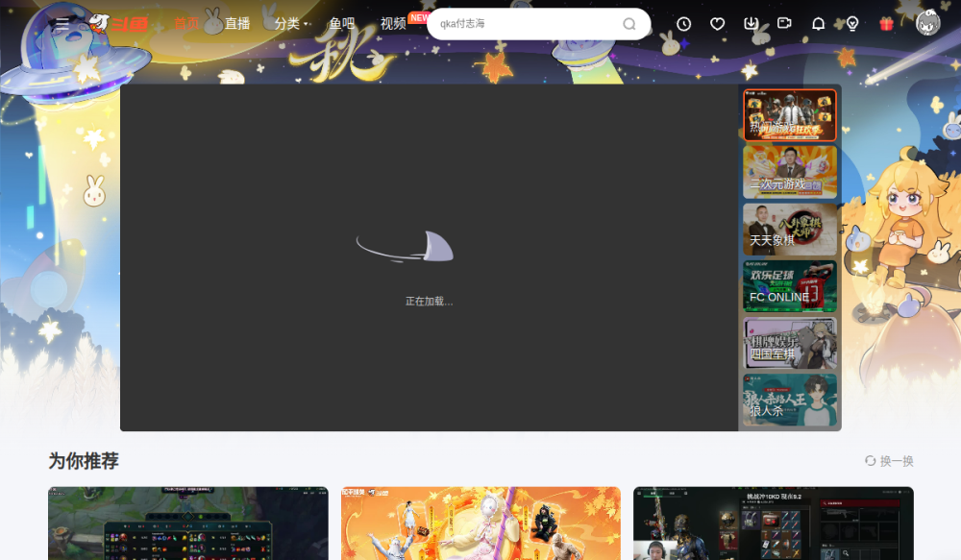Expand the 分类 category dropdown
961x560 pixels.
point(291,24)
